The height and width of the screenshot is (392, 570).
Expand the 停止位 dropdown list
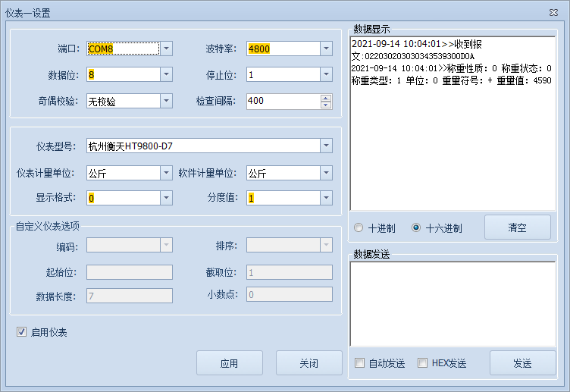click(326, 74)
